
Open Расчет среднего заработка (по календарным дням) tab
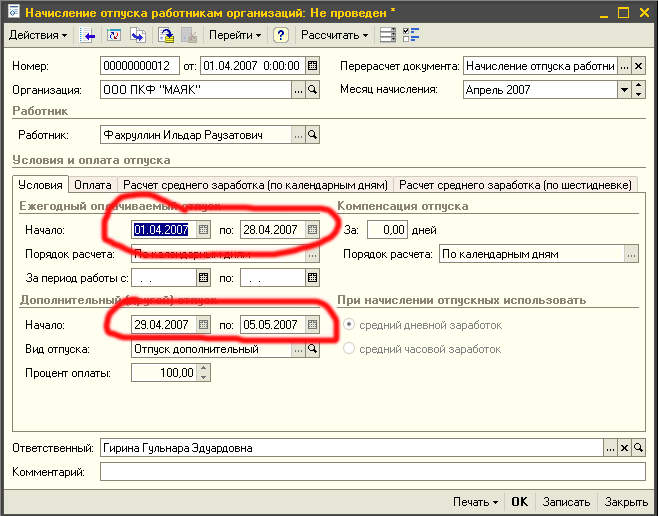pyautogui.click(x=256, y=185)
